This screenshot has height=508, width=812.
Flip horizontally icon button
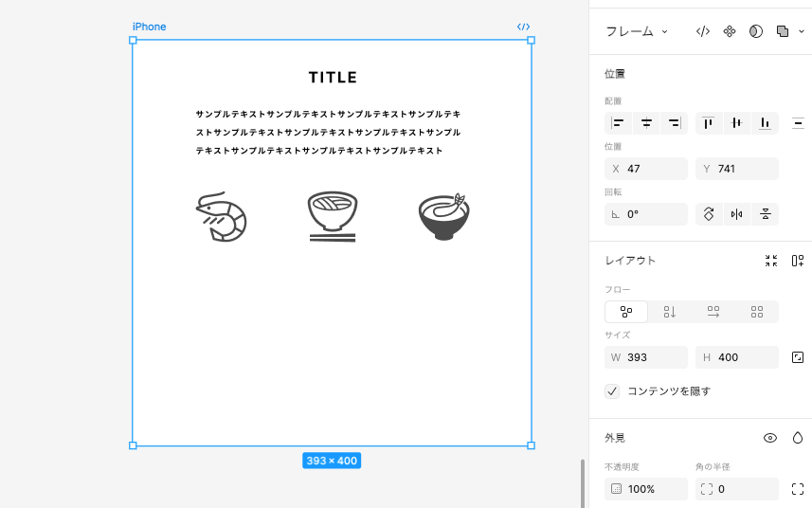[736, 214]
